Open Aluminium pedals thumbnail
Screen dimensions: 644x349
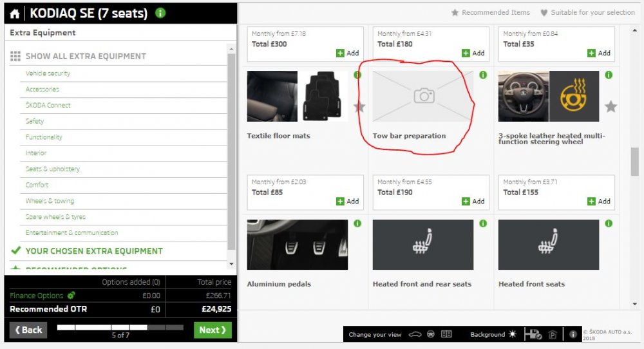(298, 245)
